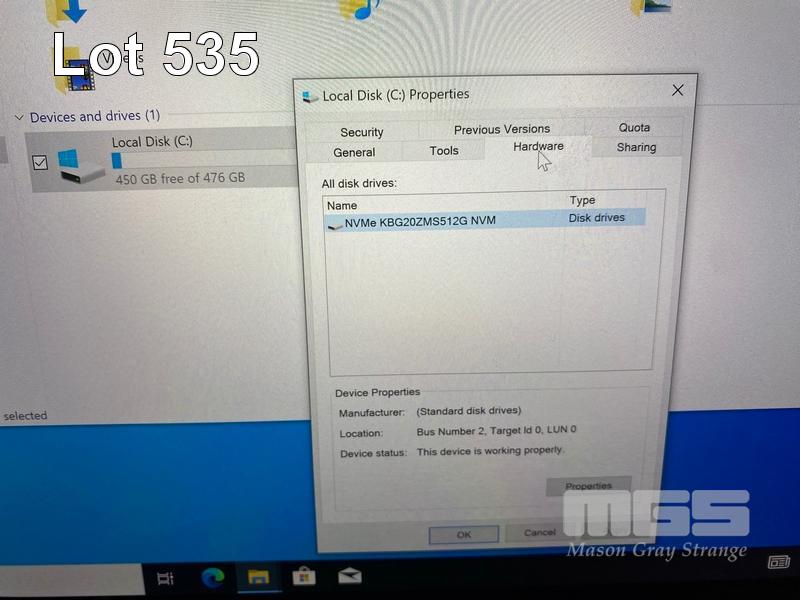Open the Sharing tab
The height and width of the screenshot is (600, 800).
pyautogui.click(x=636, y=147)
